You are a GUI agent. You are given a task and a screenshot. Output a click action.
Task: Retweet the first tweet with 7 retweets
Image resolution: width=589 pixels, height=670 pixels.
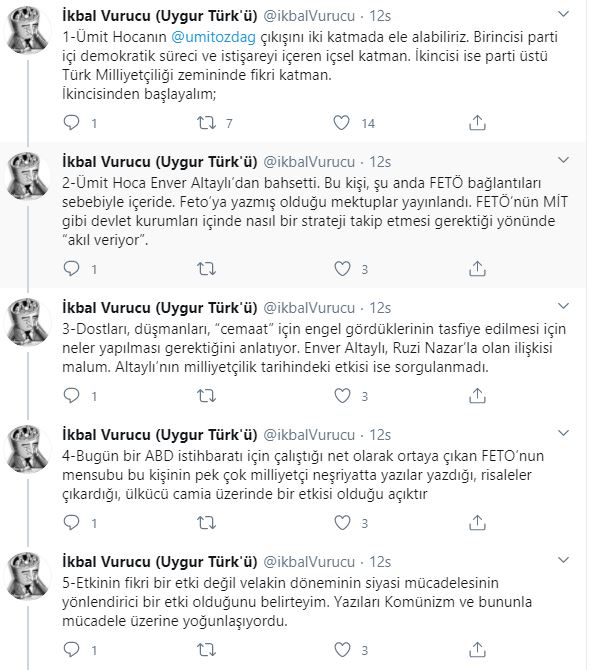(206, 123)
